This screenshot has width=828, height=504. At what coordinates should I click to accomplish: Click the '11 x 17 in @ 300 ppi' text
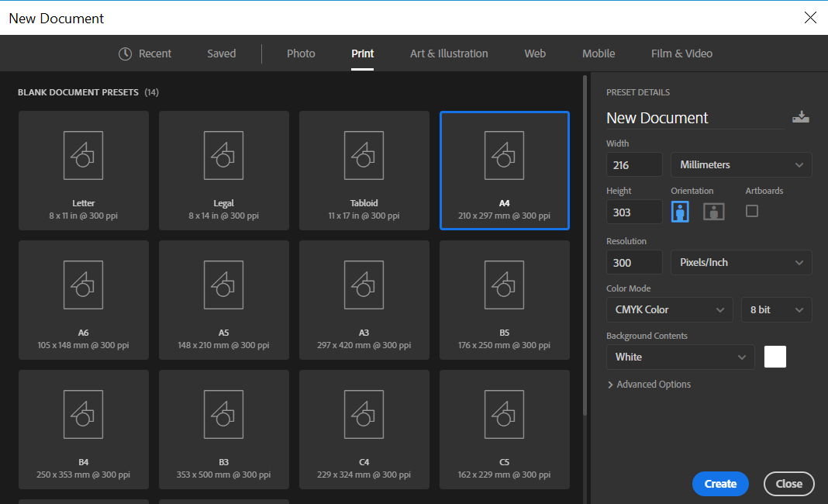point(364,216)
